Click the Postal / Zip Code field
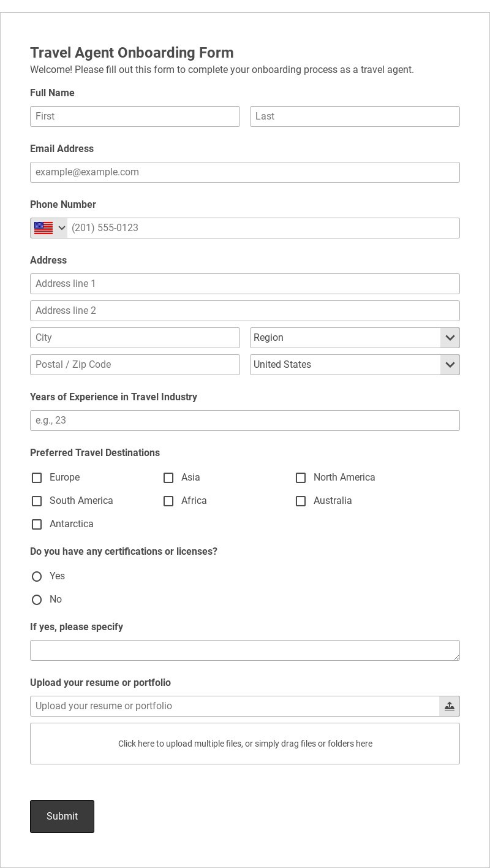 135,365
